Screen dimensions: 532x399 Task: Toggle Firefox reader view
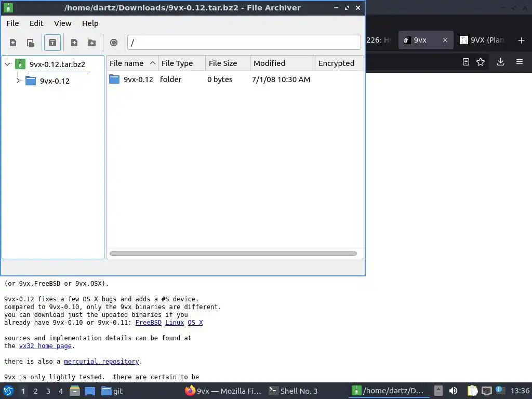pos(466,62)
